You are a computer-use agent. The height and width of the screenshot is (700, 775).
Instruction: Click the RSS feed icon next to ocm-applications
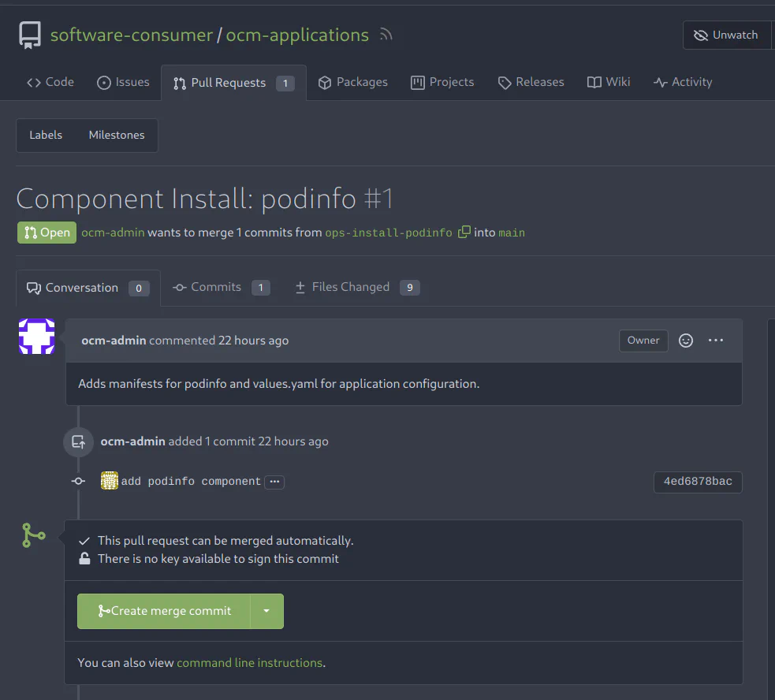384,34
